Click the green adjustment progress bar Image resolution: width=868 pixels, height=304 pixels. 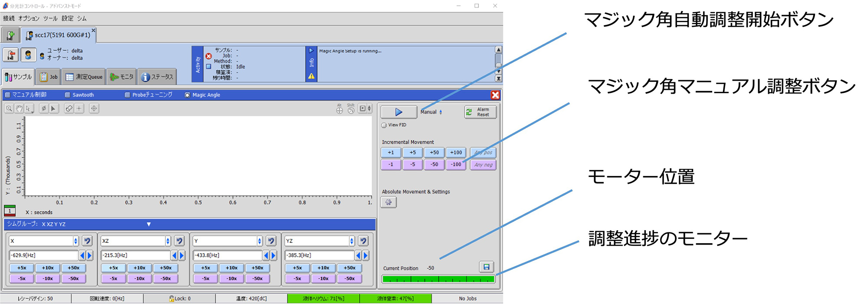click(x=438, y=279)
